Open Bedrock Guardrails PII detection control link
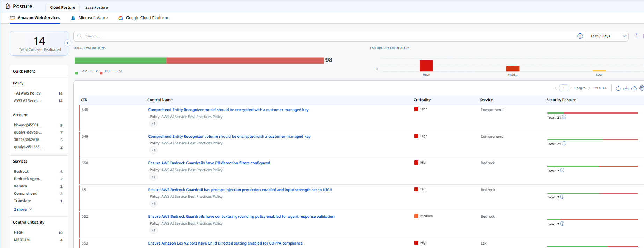The image size is (644, 248). pos(209,163)
